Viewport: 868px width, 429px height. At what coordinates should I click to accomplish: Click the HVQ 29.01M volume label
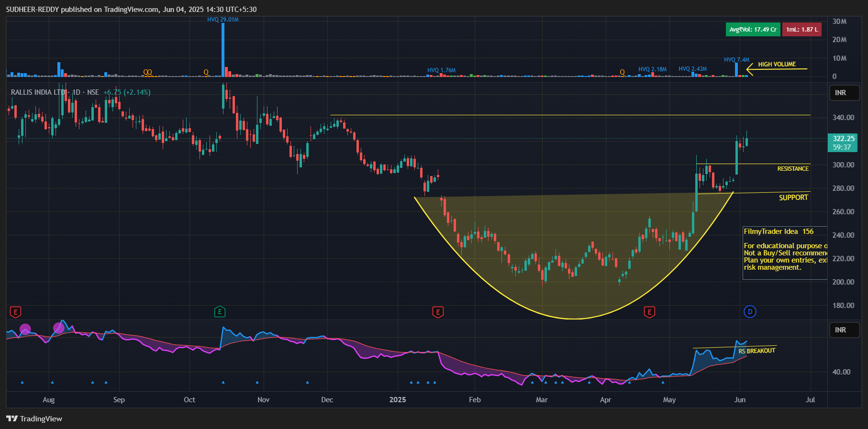coord(223,20)
